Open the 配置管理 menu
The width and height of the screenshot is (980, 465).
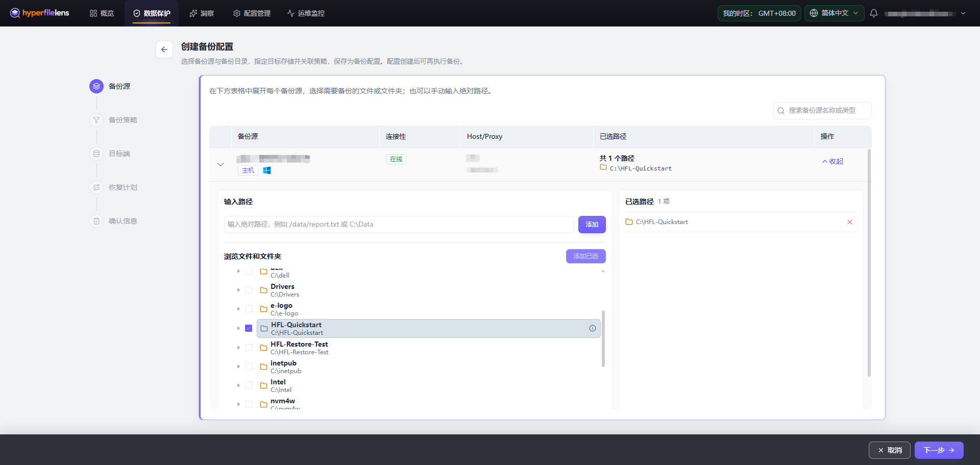click(x=252, y=13)
